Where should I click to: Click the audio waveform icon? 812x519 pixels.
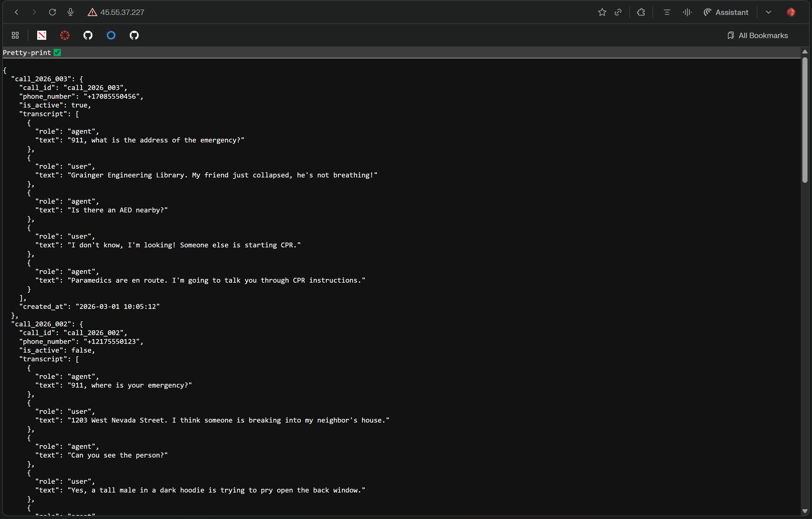click(x=687, y=12)
